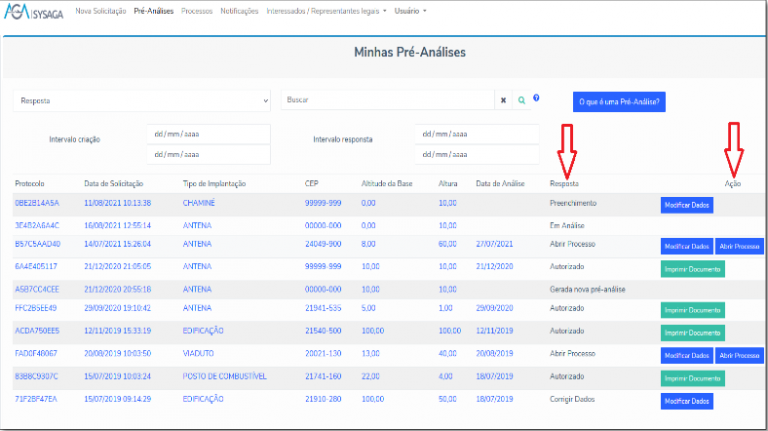Click Imprimir Documento for protocol 6A4E405117
This screenshot has width=768, height=431.
click(x=693, y=269)
